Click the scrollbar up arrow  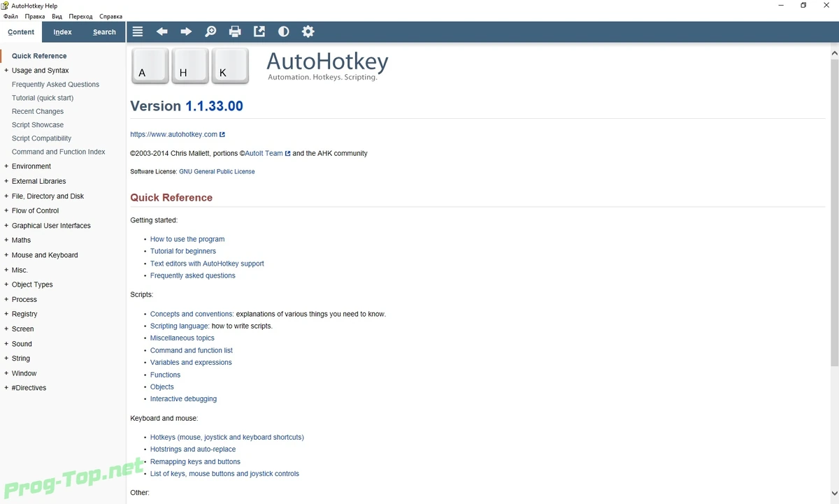(834, 52)
